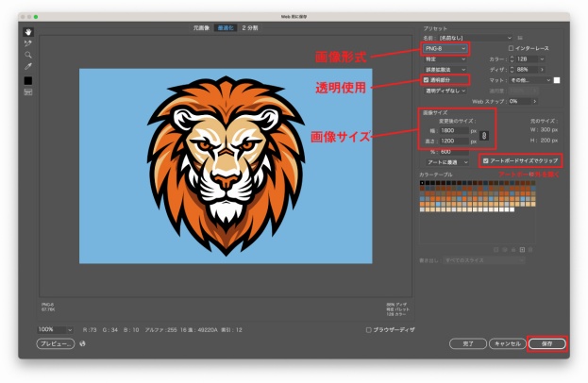Open the preset options menu icon
The image size is (588, 383).
(520, 38)
